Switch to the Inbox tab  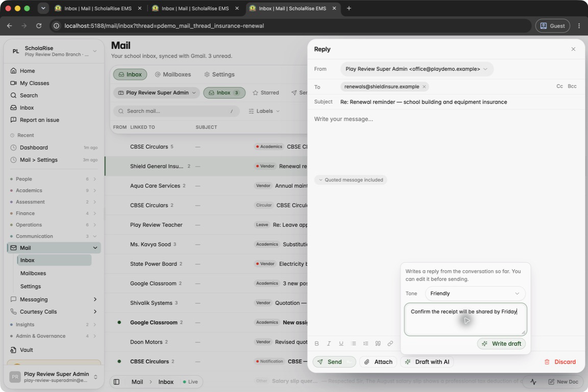pos(130,75)
